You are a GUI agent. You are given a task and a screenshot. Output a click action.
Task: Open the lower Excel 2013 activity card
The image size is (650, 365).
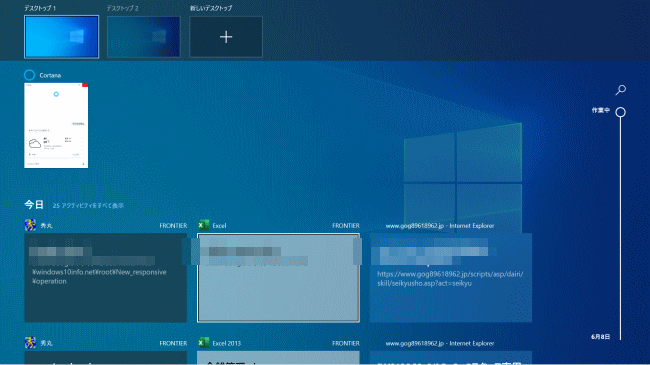[278, 358]
